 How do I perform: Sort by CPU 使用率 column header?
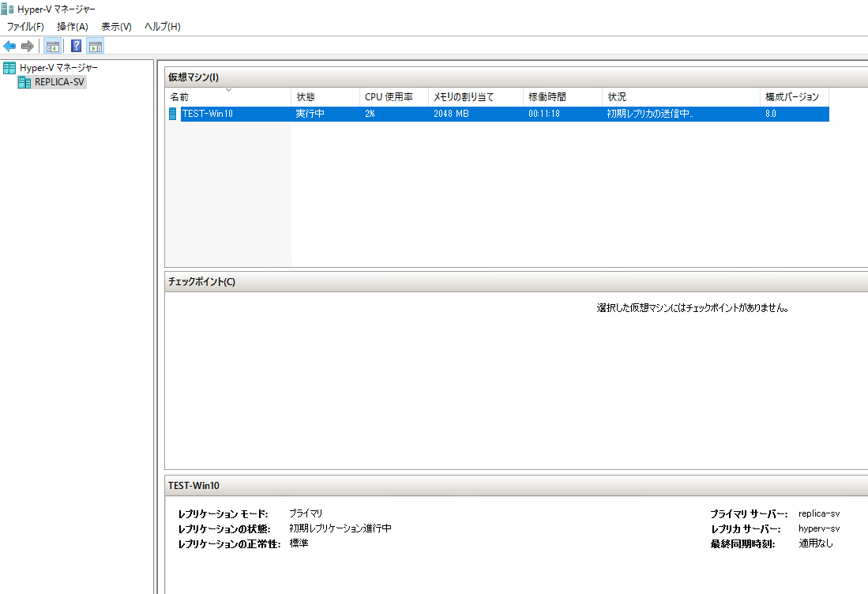click(x=393, y=97)
